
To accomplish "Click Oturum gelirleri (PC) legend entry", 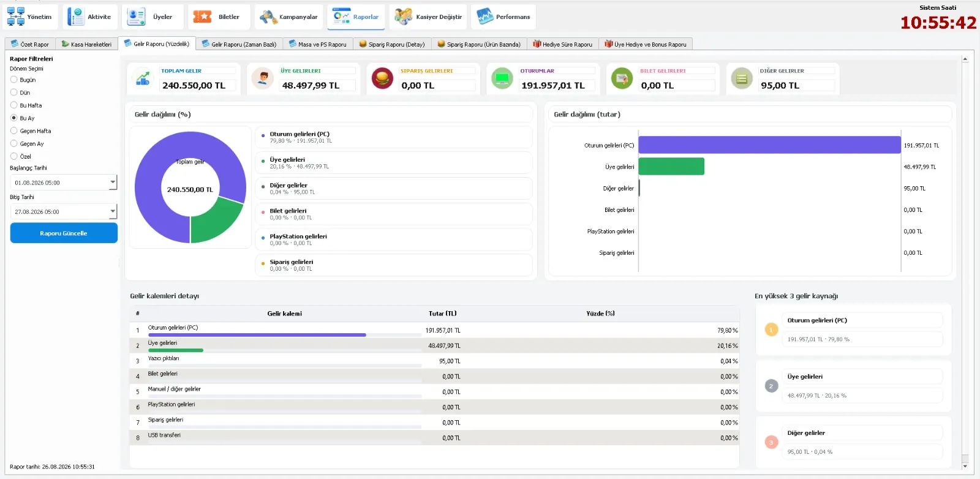I will [x=394, y=137].
